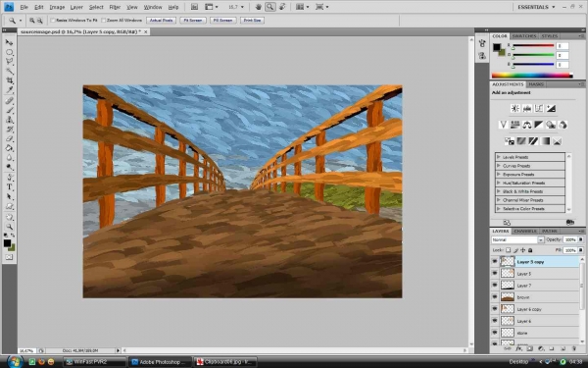Switch to the Swatches tab
The height and width of the screenshot is (368, 588).
[x=524, y=36]
